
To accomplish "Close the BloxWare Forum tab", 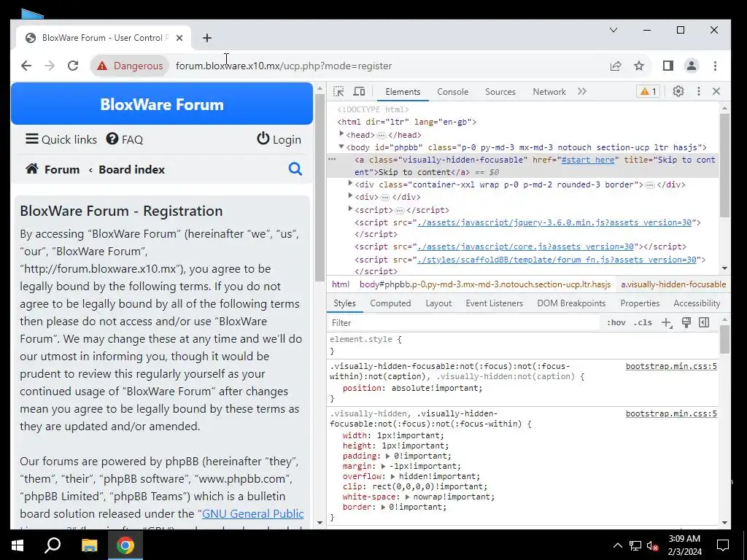I will 179,38.
